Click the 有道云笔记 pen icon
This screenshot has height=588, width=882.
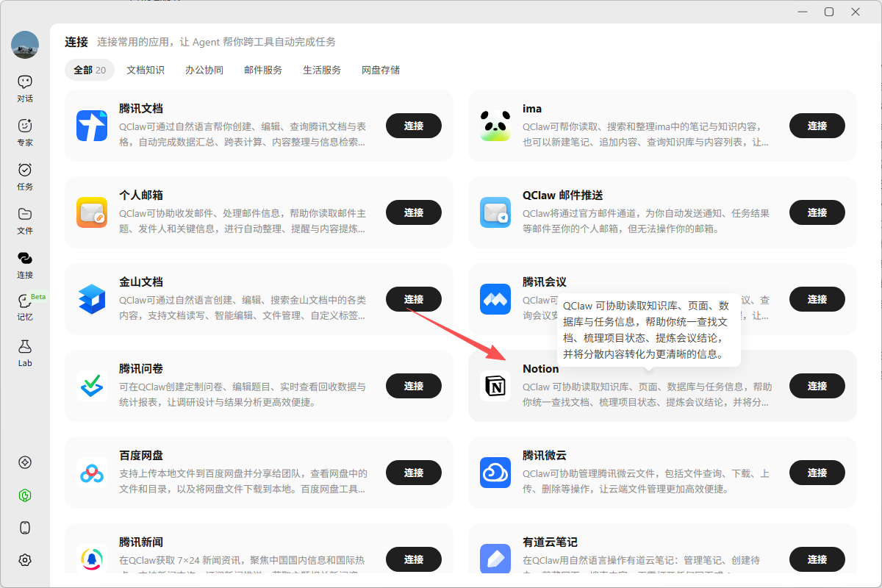pos(495,559)
